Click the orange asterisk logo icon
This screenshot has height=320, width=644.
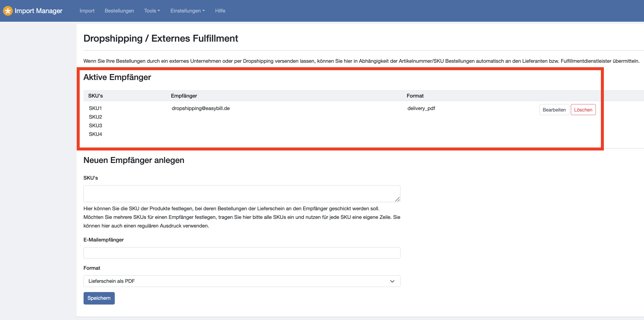pos(8,11)
